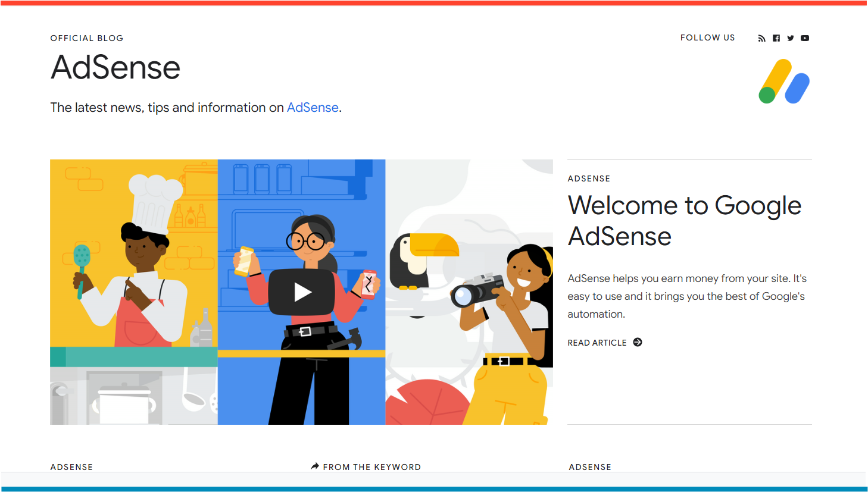Open the RSS feed icon
The width and height of the screenshot is (868, 492).
click(x=761, y=38)
